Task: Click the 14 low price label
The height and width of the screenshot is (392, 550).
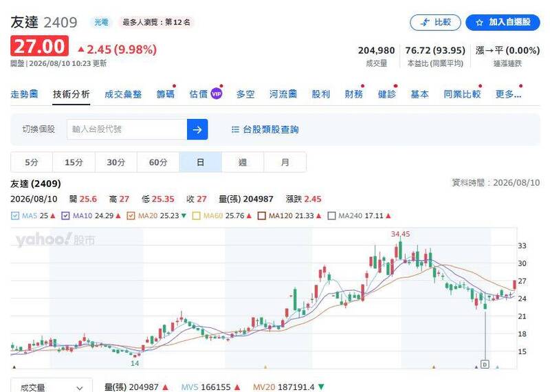Action: 135,364
